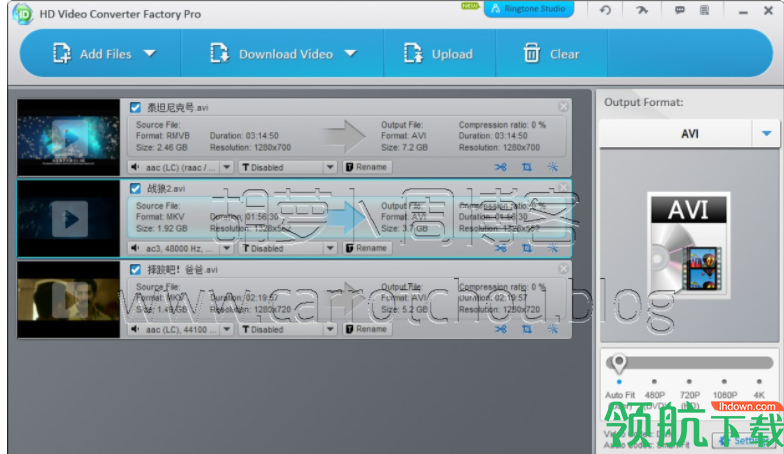Click the speaker icon beside aac (LC), 44100
The image size is (784, 454).
(135, 329)
